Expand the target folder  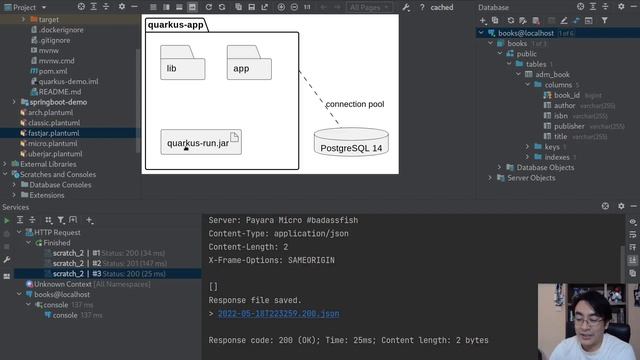tap(23, 19)
